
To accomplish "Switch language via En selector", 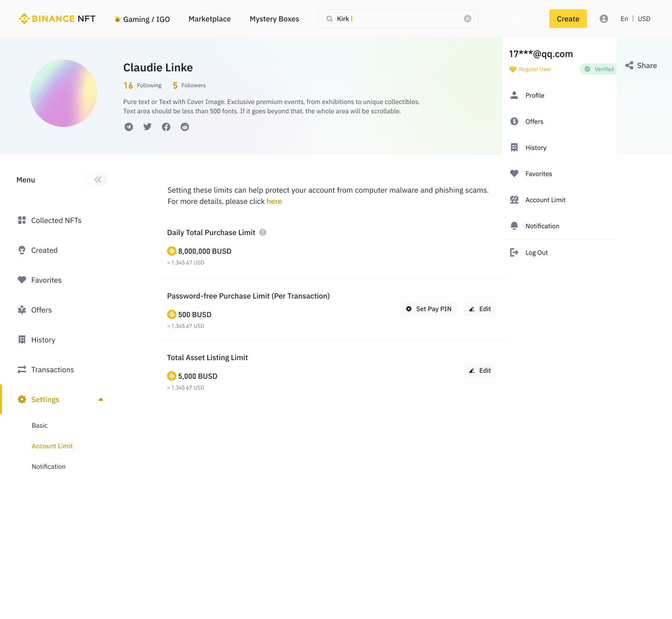I will [624, 19].
